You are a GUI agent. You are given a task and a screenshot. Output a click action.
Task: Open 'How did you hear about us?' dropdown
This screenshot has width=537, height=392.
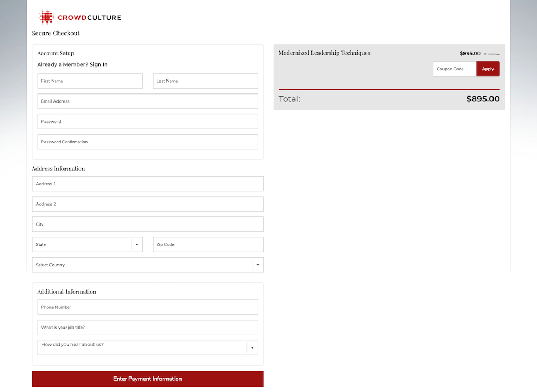click(148, 347)
